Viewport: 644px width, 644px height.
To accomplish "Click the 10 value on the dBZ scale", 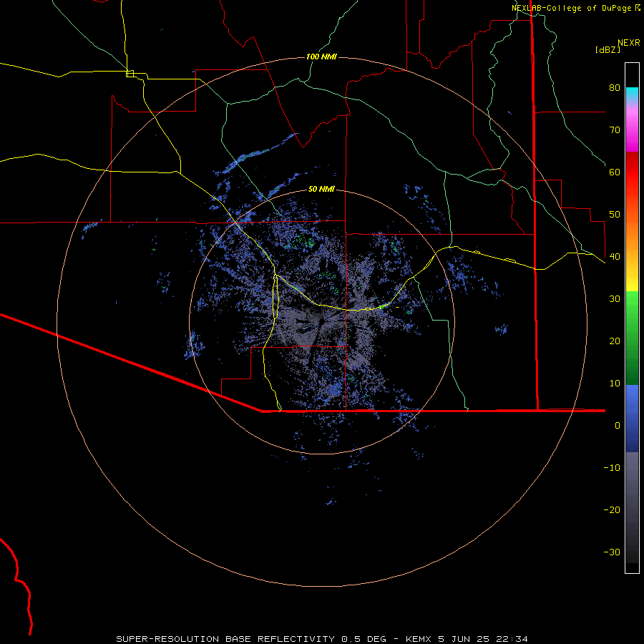I will pos(615,384).
